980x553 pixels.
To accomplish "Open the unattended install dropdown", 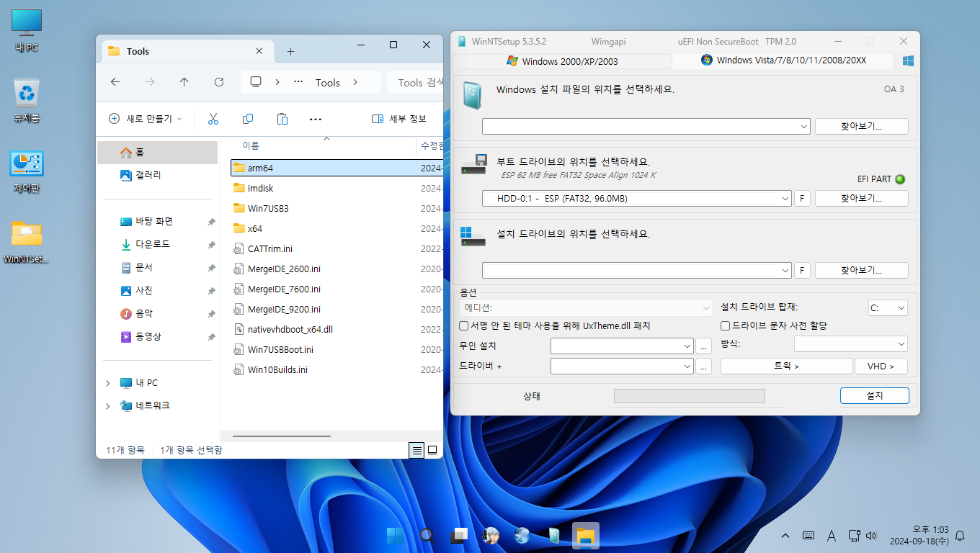I will [622, 346].
